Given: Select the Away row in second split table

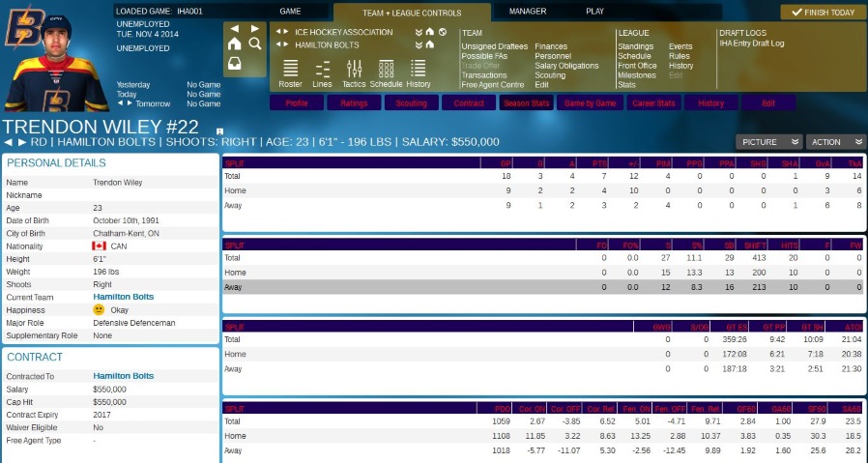Looking at the screenshot, I should (x=543, y=287).
